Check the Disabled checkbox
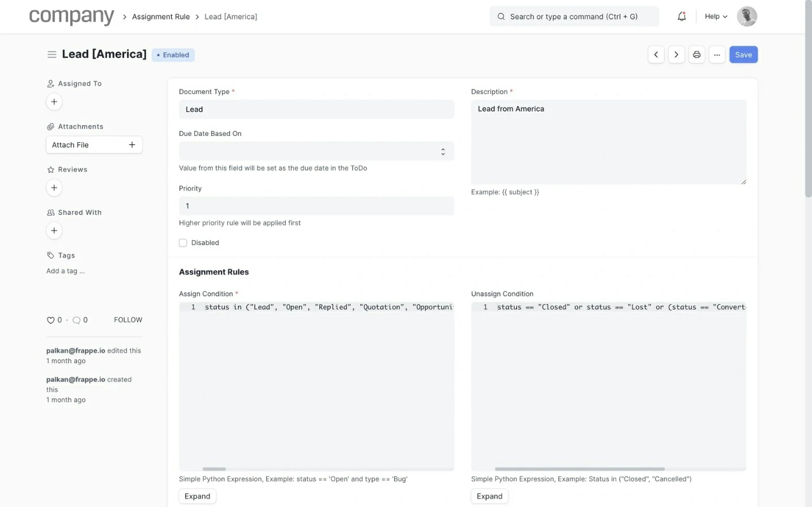Image resolution: width=812 pixels, height=507 pixels. point(183,243)
